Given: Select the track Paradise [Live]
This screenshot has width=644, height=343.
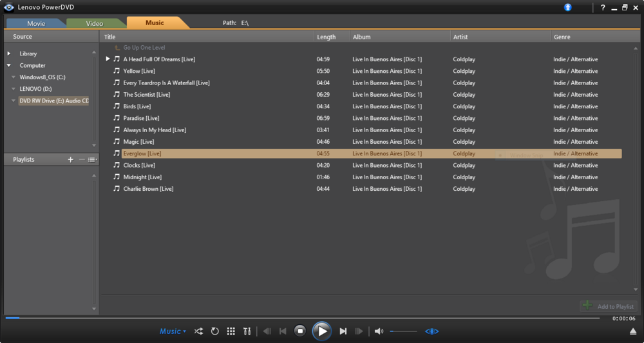Looking at the screenshot, I should [141, 118].
